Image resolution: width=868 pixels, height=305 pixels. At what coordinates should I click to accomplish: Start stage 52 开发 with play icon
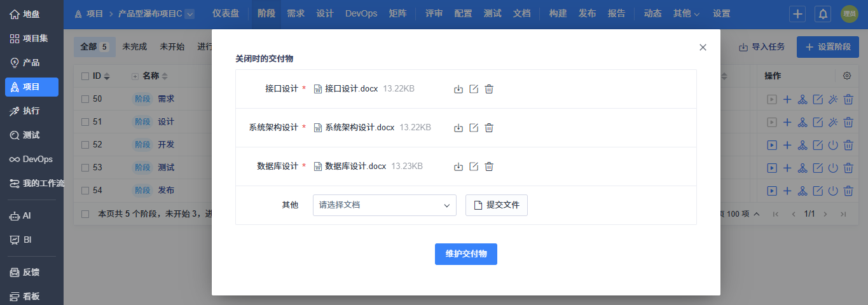tap(772, 145)
